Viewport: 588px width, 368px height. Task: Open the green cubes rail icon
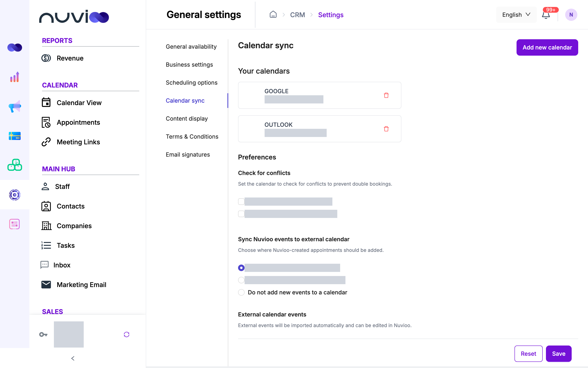tap(14, 165)
